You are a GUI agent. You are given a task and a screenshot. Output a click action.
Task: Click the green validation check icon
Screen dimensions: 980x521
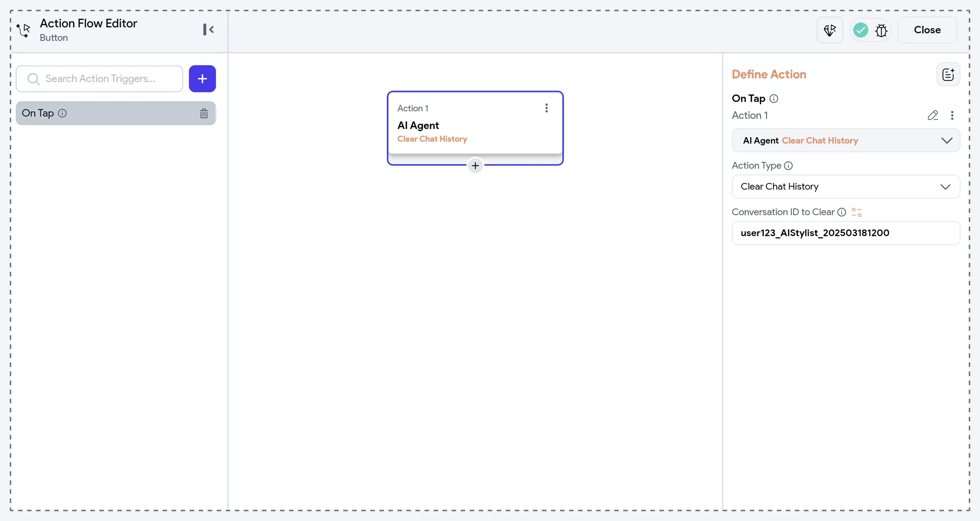tap(860, 30)
